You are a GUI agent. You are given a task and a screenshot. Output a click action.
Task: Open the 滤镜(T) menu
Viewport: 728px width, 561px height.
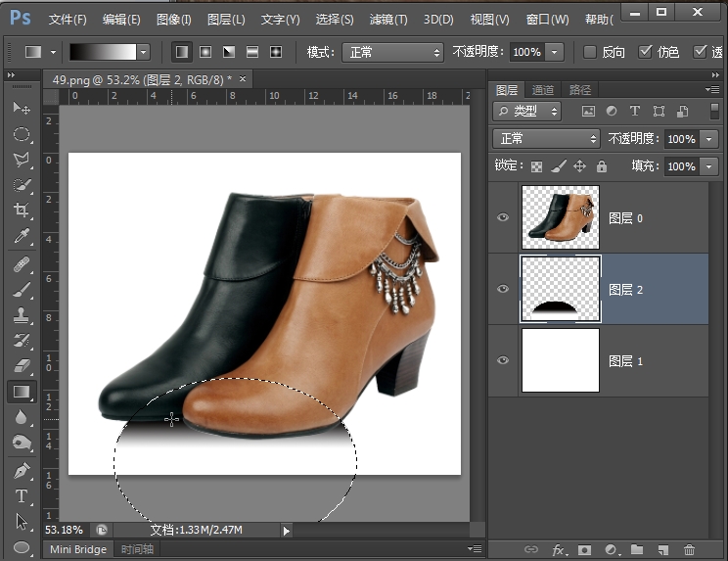tap(388, 20)
